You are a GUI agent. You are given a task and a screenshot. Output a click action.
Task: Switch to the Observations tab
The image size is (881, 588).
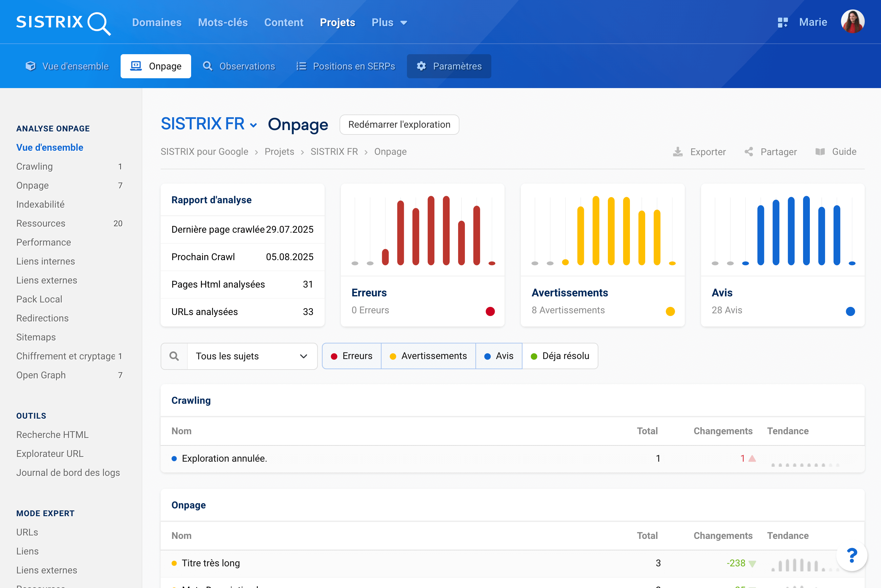click(239, 66)
